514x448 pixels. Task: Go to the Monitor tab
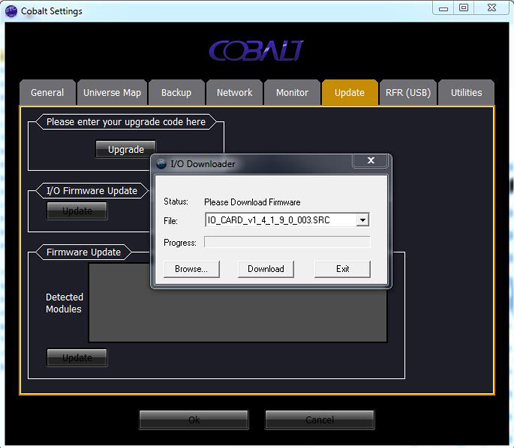292,93
